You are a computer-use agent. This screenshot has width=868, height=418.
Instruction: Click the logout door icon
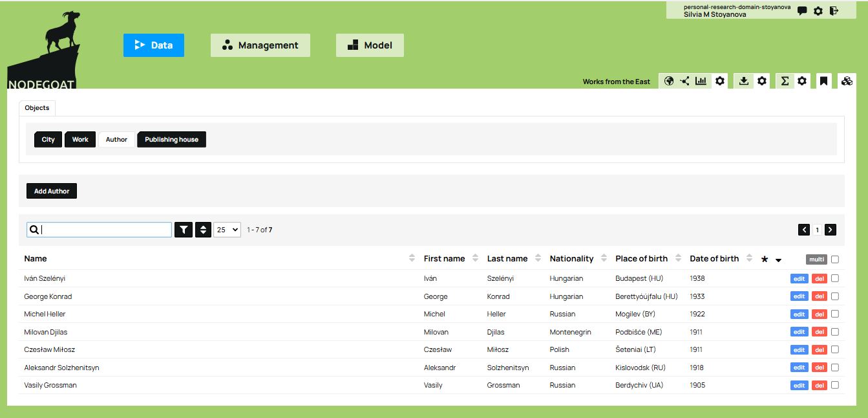coord(834,11)
